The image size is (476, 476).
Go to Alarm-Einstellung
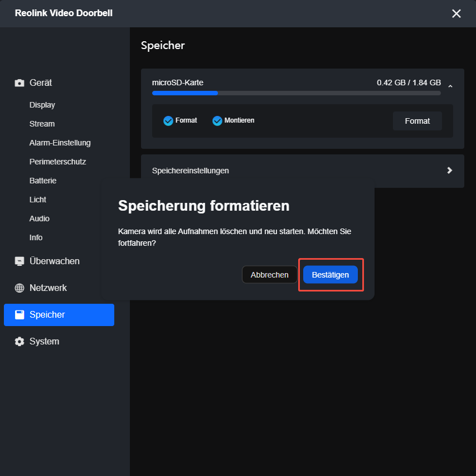[60, 143]
